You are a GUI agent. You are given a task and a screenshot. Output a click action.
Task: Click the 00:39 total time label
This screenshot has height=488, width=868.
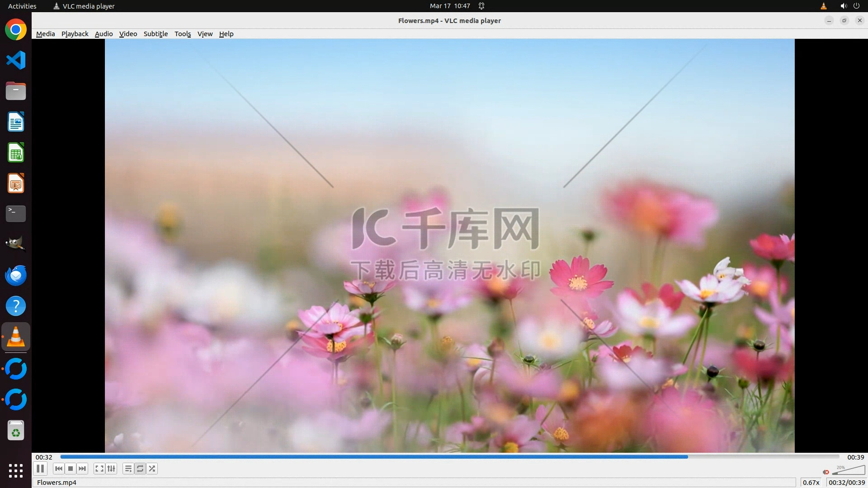tap(855, 457)
